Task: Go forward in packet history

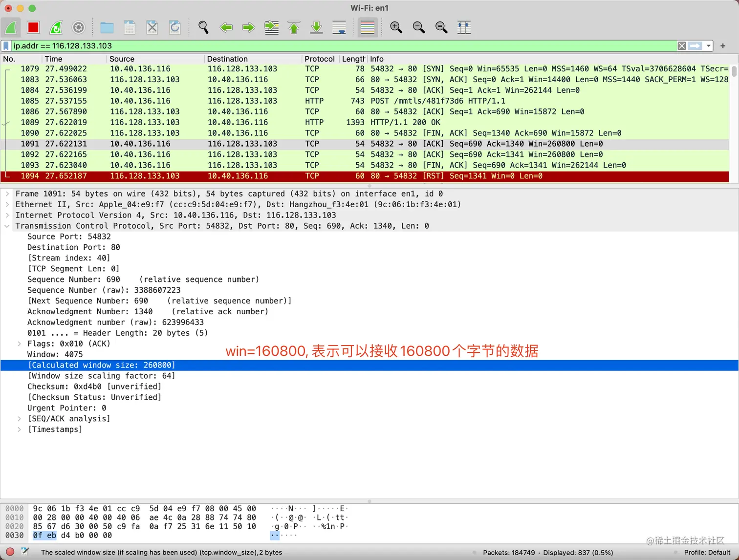Action: 249,27
